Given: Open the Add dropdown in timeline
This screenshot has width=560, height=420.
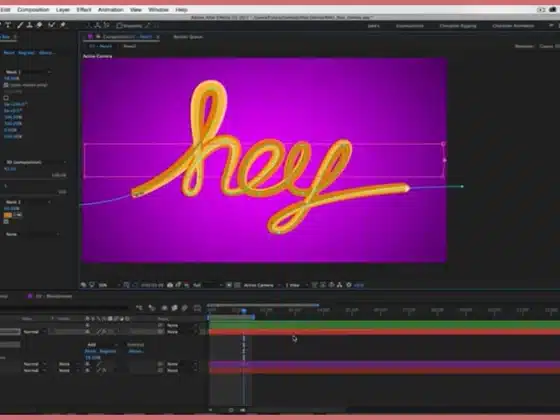Looking at the screenshot, I should click(102, 345).
